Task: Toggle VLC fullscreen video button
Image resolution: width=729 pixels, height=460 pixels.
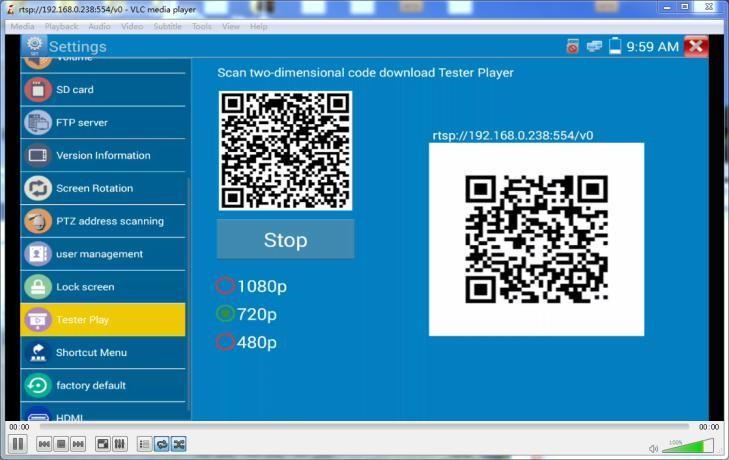Action: (103, 444)
